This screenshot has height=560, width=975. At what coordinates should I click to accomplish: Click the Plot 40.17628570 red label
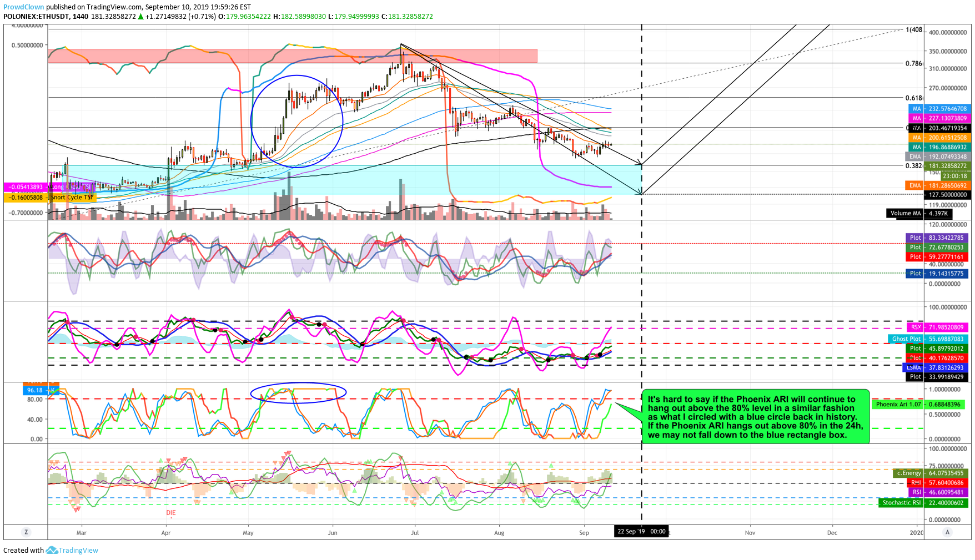tap(938, 358)
